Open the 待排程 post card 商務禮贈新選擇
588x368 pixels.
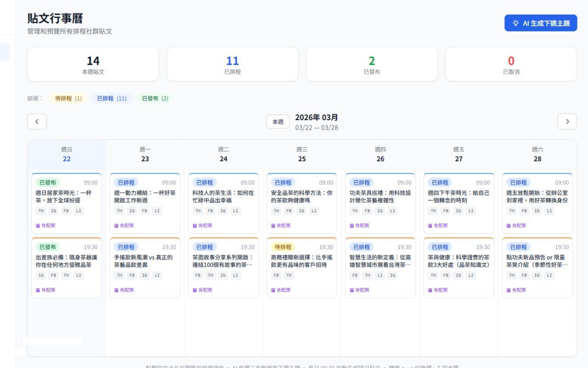coord(302,260)
